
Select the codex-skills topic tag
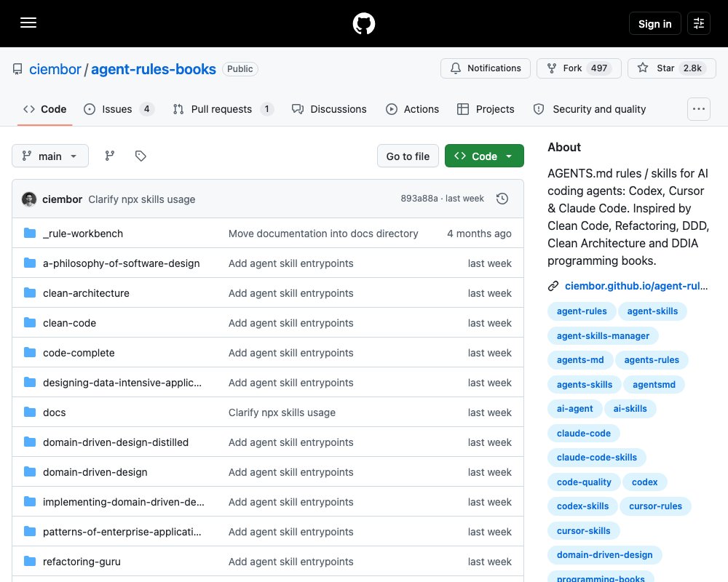pos(582,506)
